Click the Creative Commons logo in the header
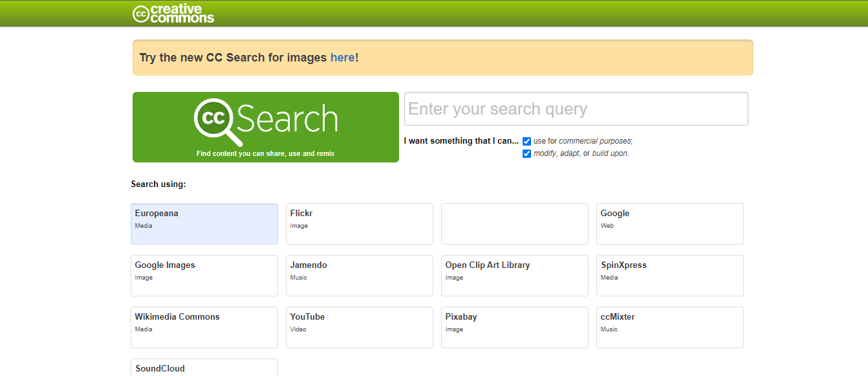Image resolution: width=868 pixels, height=376 pixels. click(x=173, y=13)
